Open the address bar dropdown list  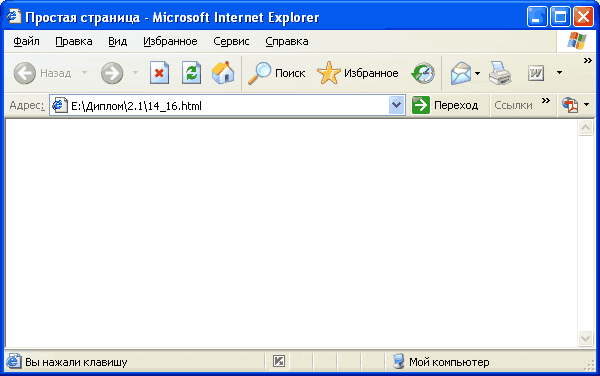click(397, 105)
